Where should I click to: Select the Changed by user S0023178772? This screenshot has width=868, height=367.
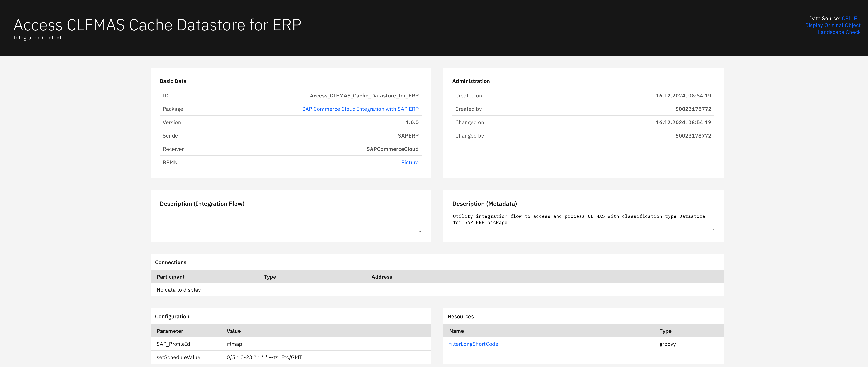(693, 136)
